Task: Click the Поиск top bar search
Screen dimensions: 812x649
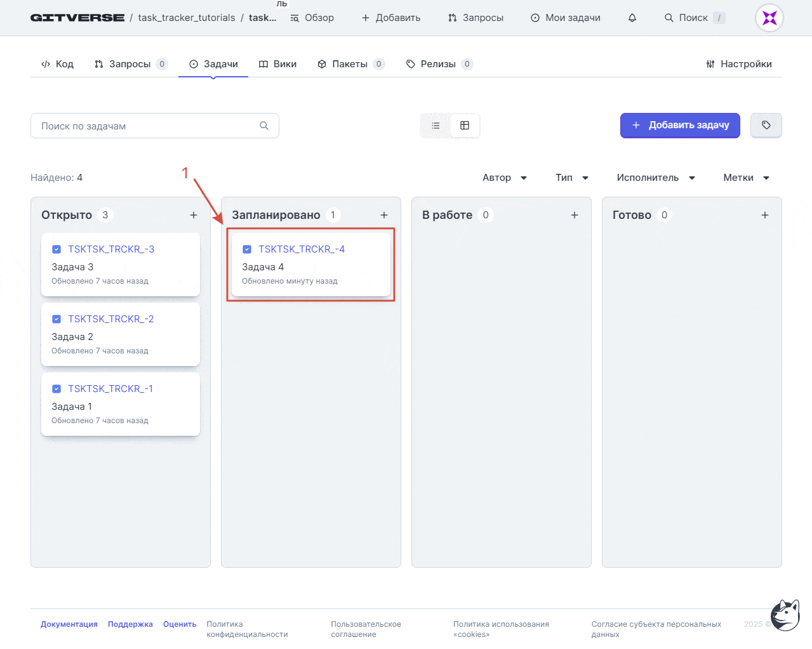Action: (x=695, y=18)
